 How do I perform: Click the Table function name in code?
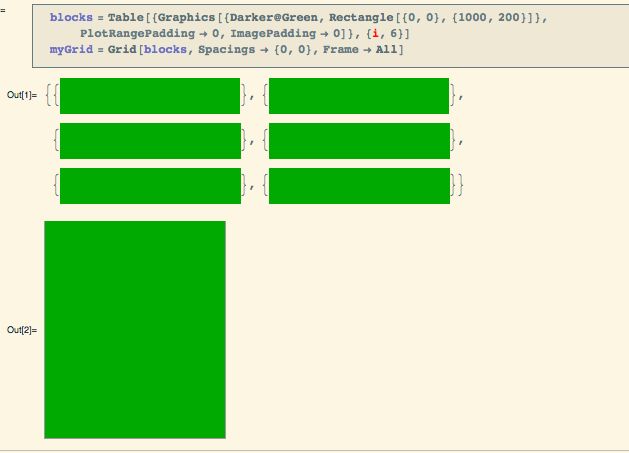[x=126, y=17]
